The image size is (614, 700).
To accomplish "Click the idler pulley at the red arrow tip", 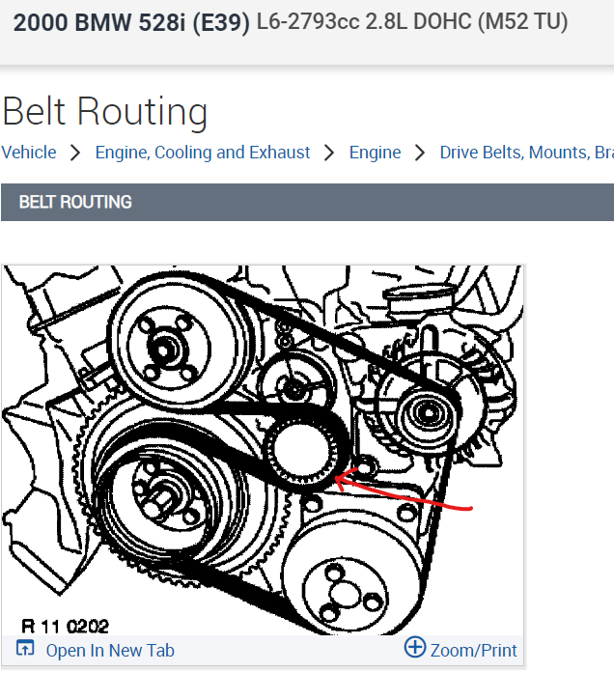I will point(301,451).
